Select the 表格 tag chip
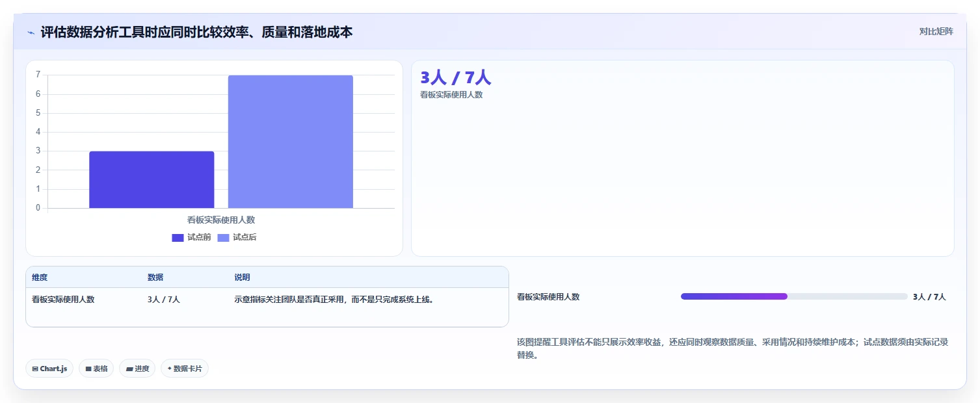980x403 pixels. [96, 369]
